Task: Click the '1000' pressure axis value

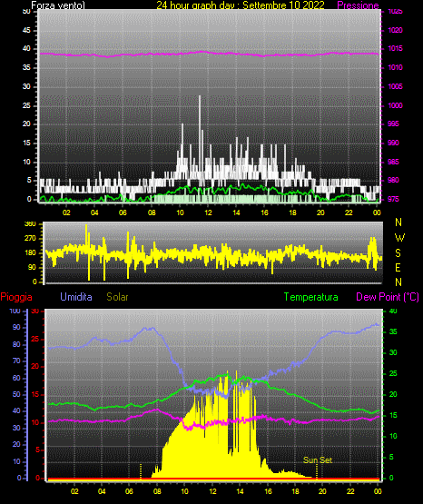Action: tap(395, 105)
